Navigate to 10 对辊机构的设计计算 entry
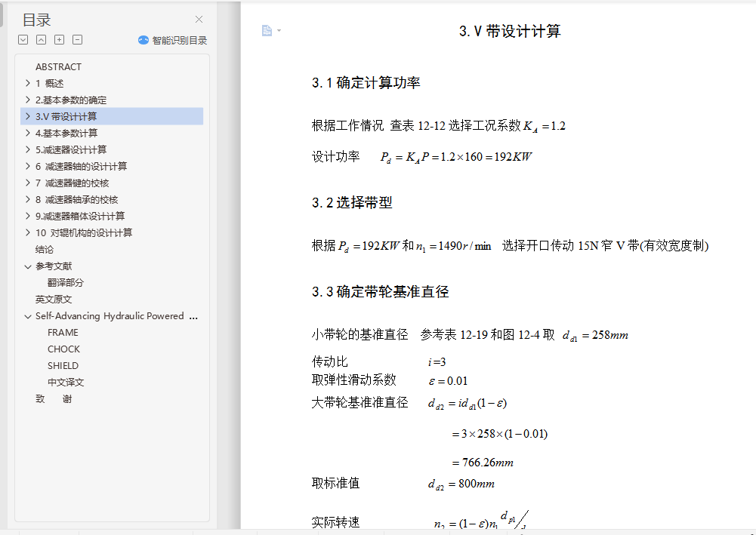756x535 pixels. (x=83, y=233)
